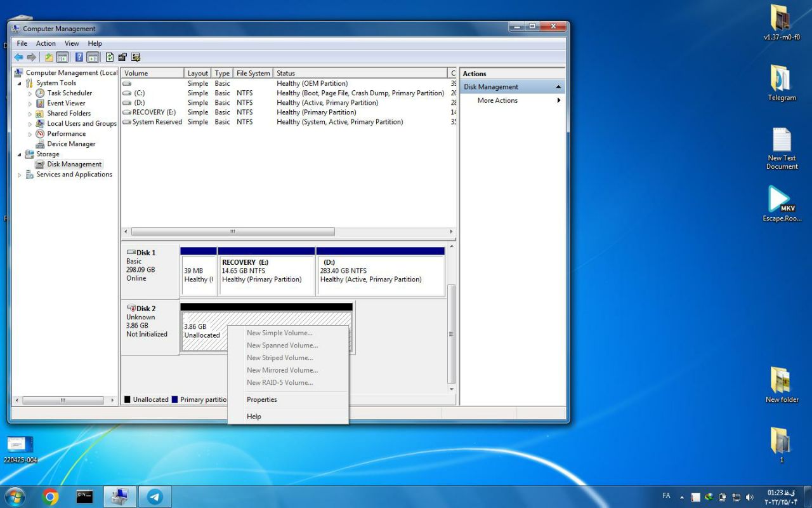This screenshot has height=508, width=812.
Task: Click the Up One Level folder icon
Action: [49, 57]
